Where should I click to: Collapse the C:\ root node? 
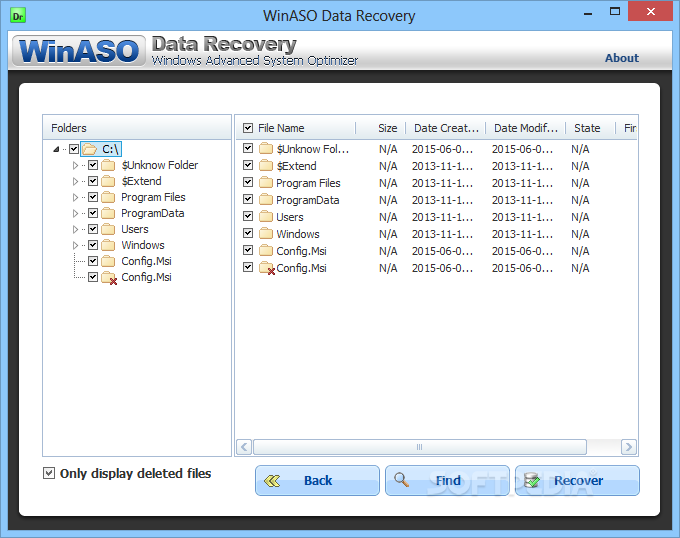click(x=56, y=150)
